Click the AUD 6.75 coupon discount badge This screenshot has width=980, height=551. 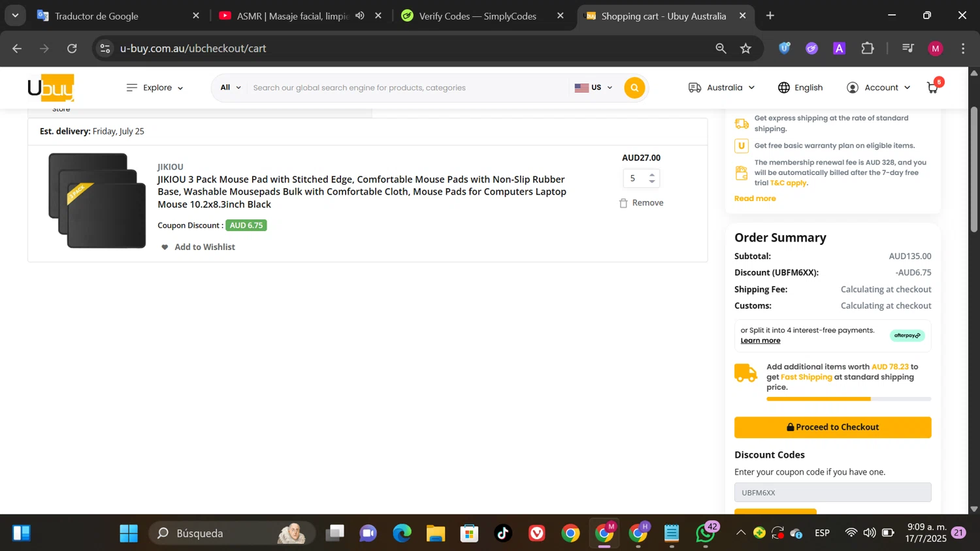tap(246, 225)
